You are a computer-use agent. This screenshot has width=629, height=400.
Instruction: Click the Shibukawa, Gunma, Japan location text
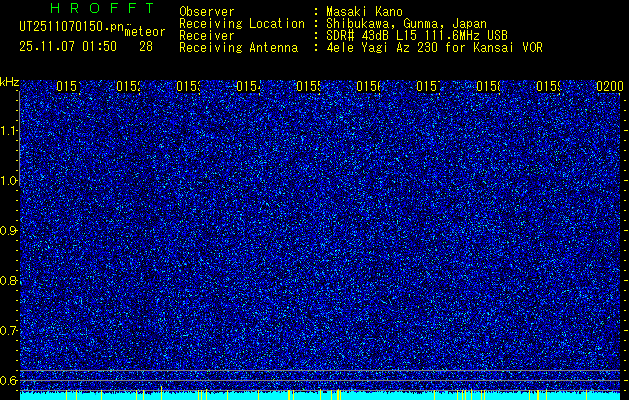406,24
